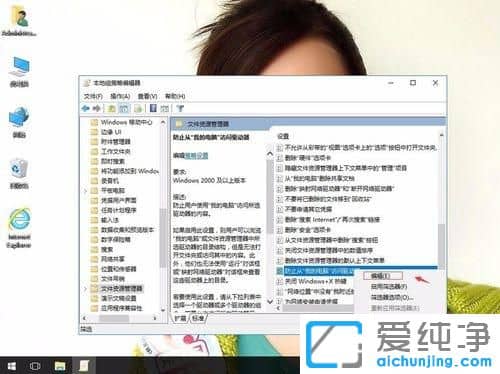Click the 策略设置 edit link
Viewport: 500px width, 374px height.
(197, 155)
